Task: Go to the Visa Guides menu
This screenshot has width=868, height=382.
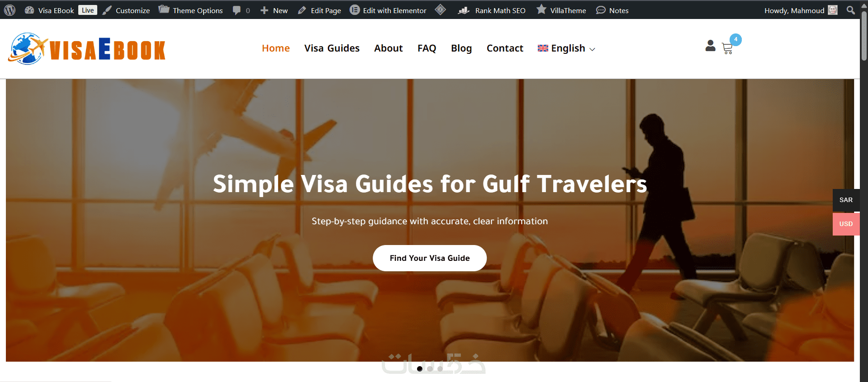Action: (x=332, y=48)
